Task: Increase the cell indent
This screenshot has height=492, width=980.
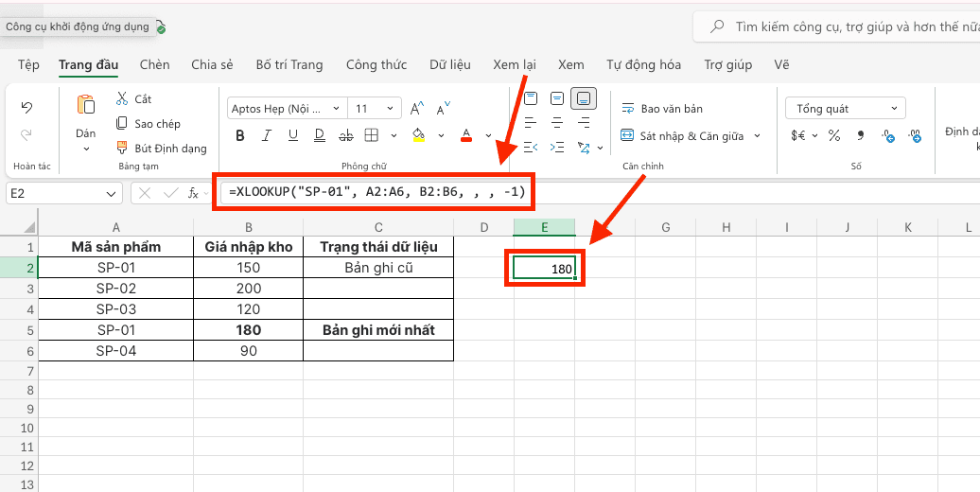Action: point(557,148)
